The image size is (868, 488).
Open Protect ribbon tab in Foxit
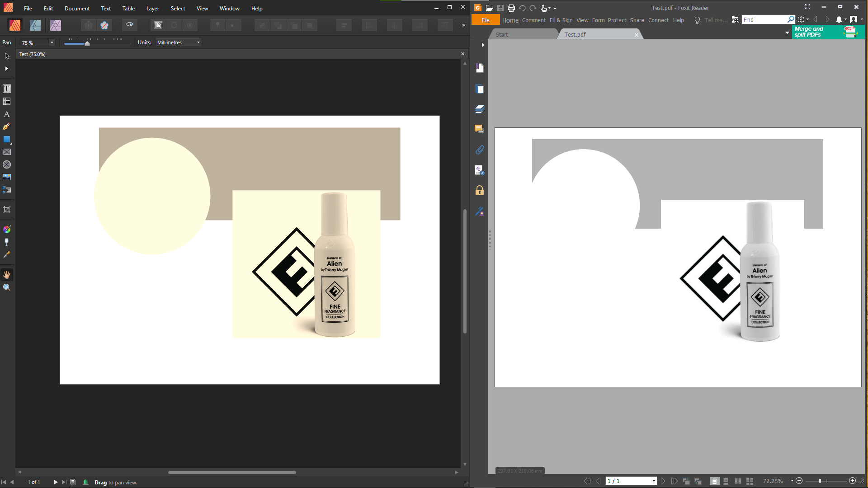tap(617, 20)
